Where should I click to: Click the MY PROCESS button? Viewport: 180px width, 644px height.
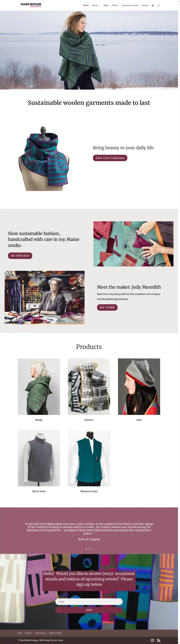pos(20,256)
